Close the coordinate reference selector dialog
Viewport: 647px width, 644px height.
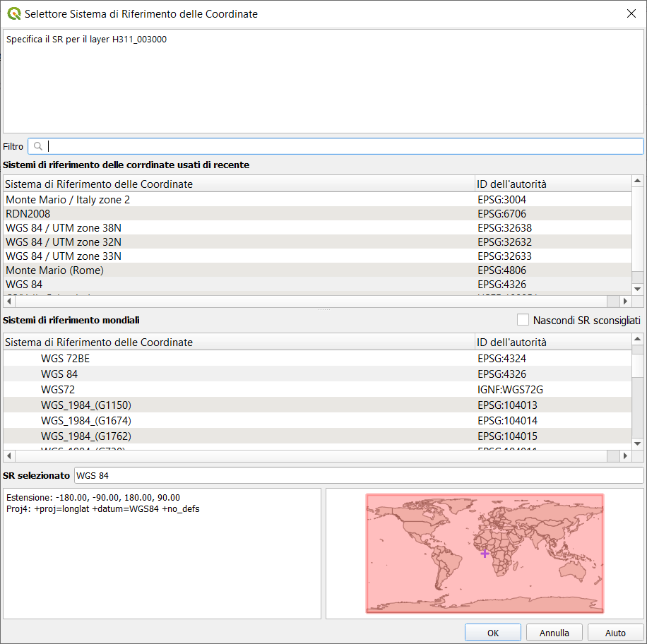click(x=631, y=13)
